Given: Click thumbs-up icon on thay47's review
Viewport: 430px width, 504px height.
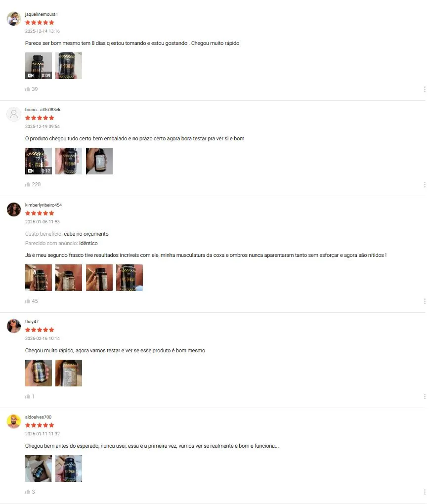Looking at the screenshot, I should tap(28, 396).
